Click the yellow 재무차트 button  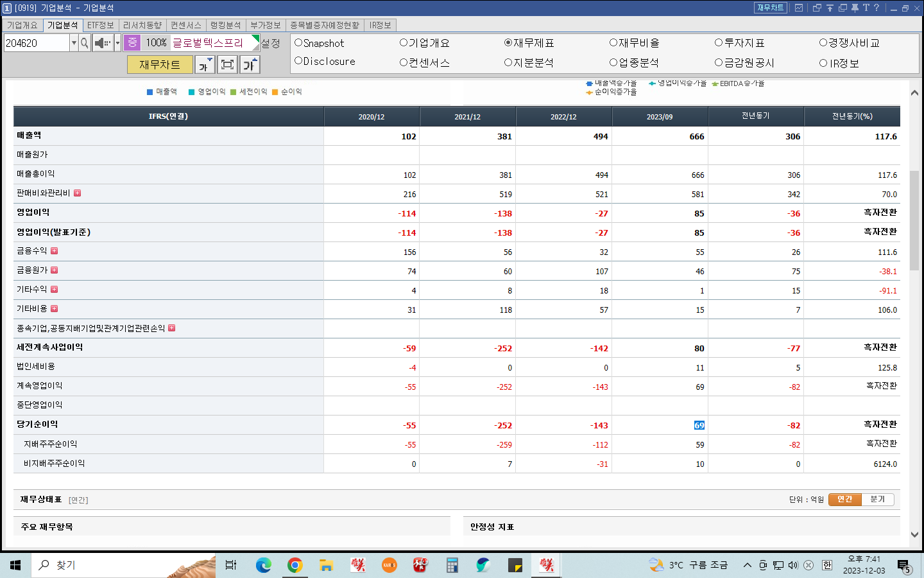160,64
